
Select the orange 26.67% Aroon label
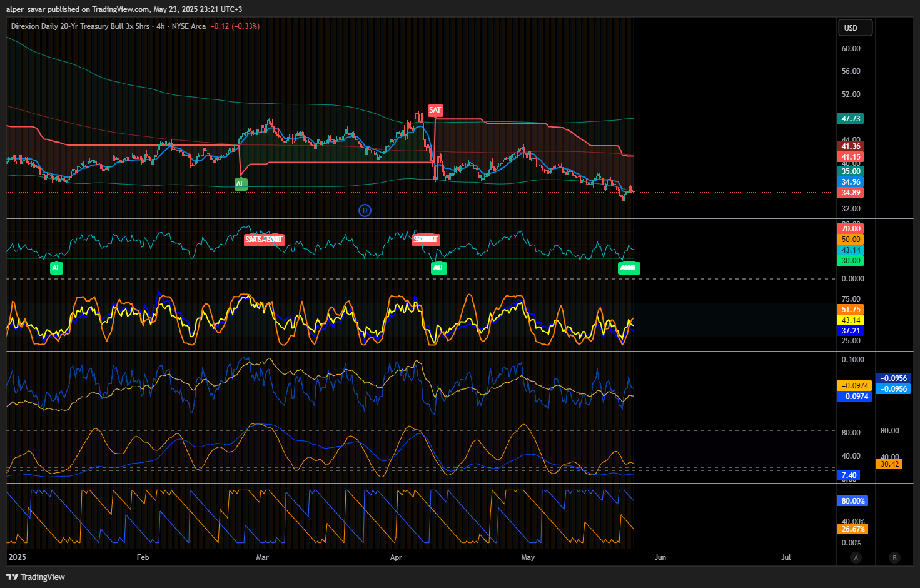coord(852,529)
